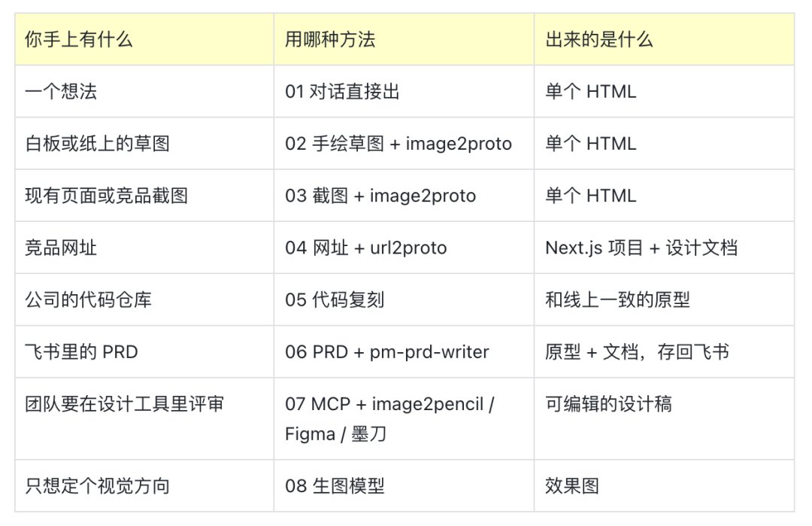812x526 pixels.
Task: Select the cell "现有页面或竞品截图"
Action: [144, 196]
